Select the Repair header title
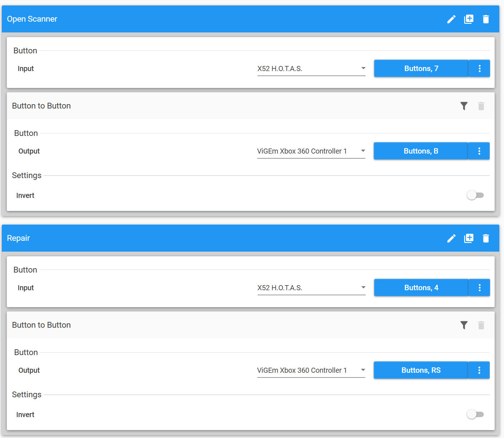The width and height of the screenshot is (504, 438). click(x=18, y=238)
